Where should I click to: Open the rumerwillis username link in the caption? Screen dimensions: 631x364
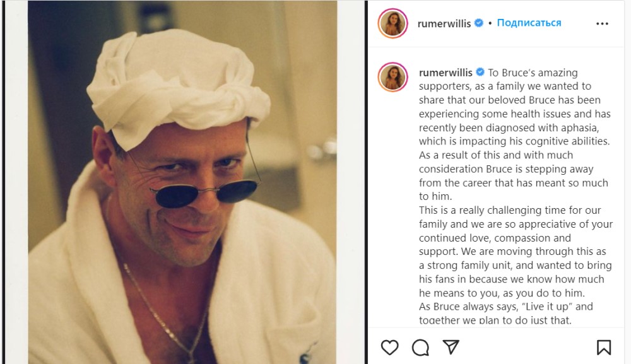coord(445,72)
